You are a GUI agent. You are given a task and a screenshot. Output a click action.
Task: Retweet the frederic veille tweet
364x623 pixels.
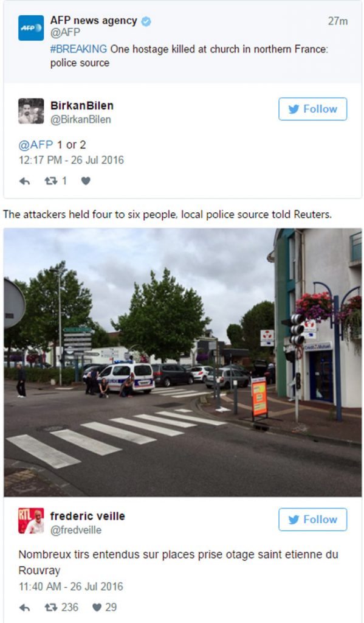(51, 608)
